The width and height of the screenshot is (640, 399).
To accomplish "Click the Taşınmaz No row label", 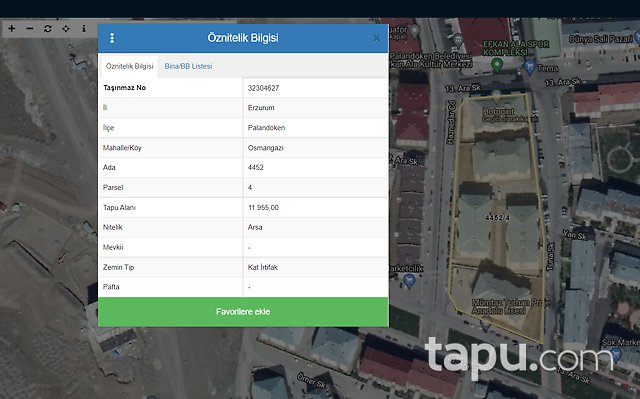I will tap(124, 88).
